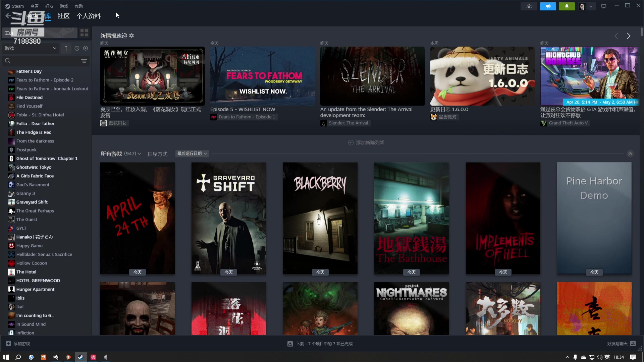
Task: Open the Fears to Fathom - Episode 1 news tag
Action: pos(244,117)
